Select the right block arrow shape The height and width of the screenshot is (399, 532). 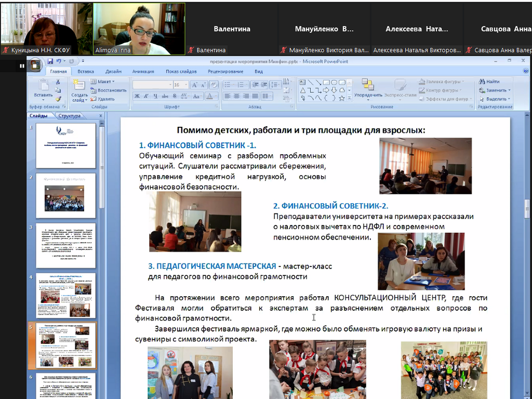click(326, 90)
